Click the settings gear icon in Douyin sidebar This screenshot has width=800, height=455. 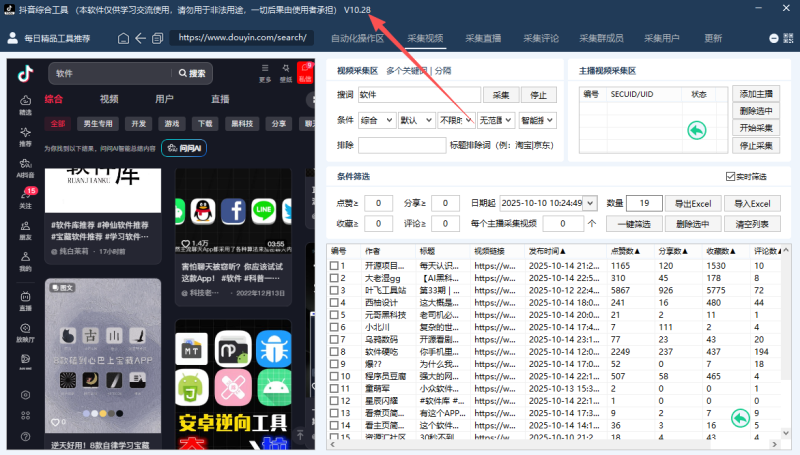26,395
